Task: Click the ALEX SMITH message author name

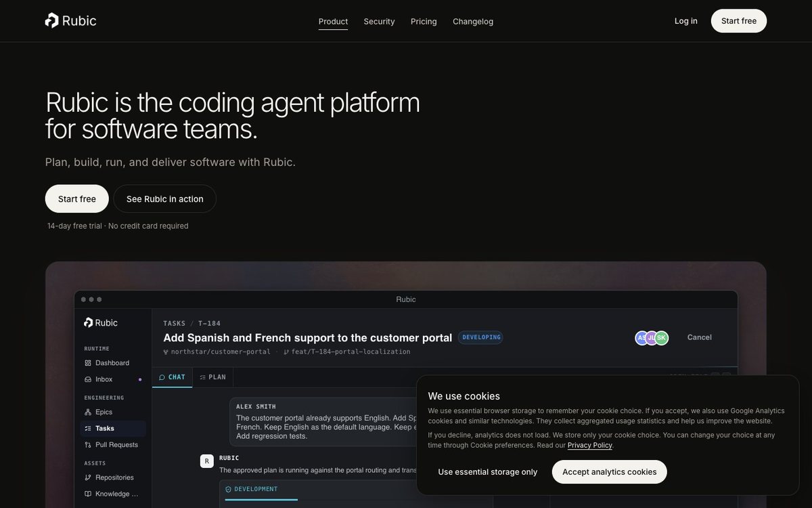Action: tap(256, 406)
